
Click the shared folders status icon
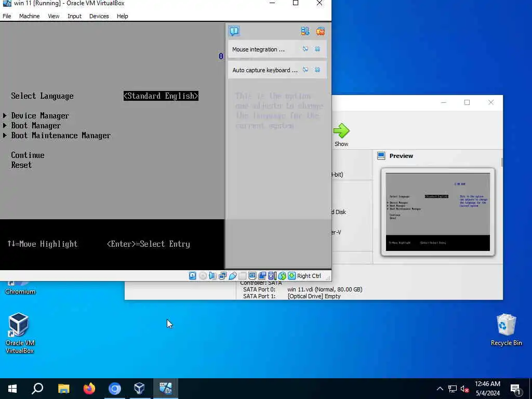(242, 276)
